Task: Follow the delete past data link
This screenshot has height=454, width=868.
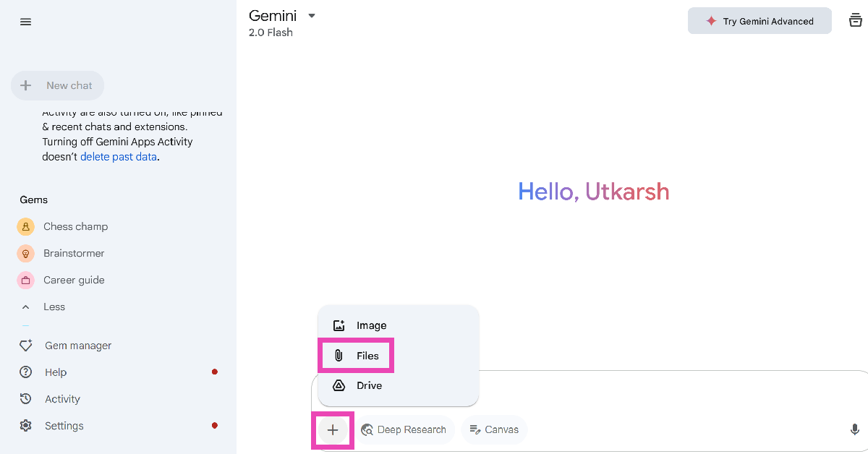Action: click(x=119, y=156)
